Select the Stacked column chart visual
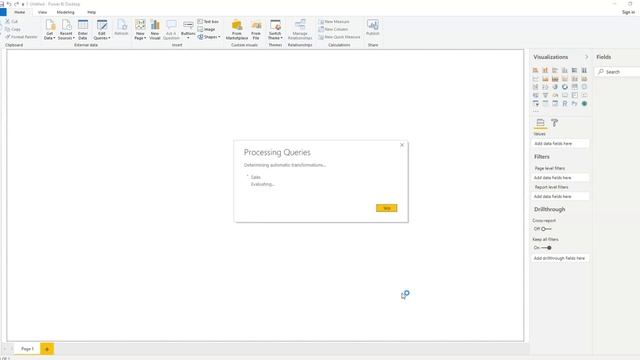This screenshot has height=360, width=640. click(545, 70)
